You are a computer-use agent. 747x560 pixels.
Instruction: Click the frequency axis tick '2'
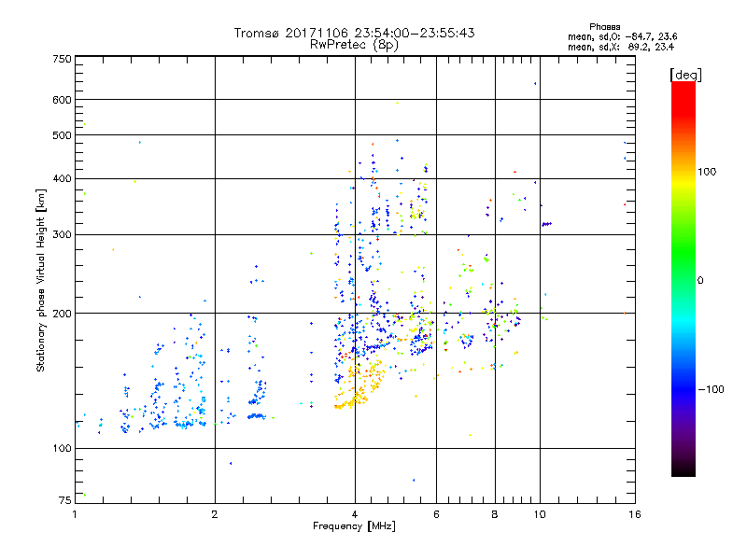point(215,514)
